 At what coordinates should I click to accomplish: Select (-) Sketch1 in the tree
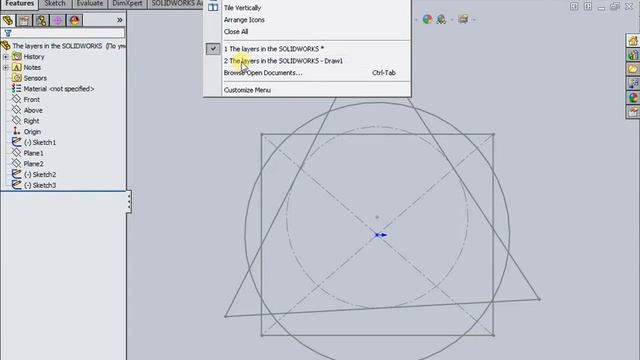[40, 142]
